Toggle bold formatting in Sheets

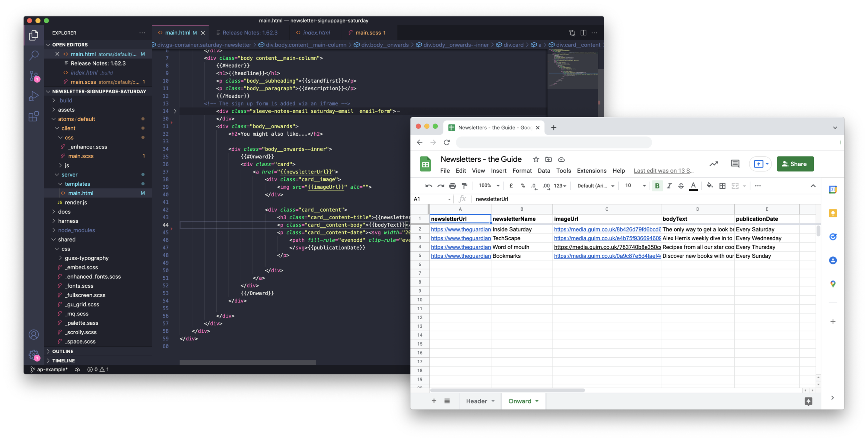click(657, 186)
